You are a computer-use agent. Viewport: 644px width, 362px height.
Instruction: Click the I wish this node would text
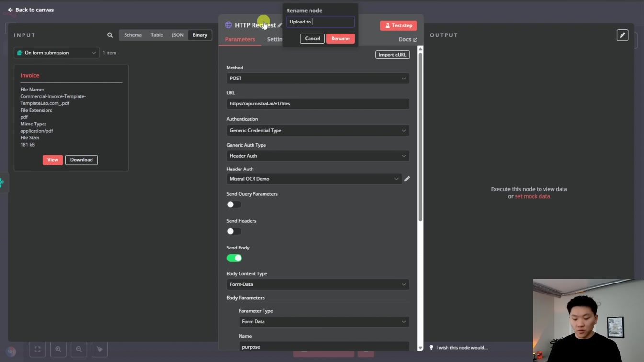(x=462, y=348)
